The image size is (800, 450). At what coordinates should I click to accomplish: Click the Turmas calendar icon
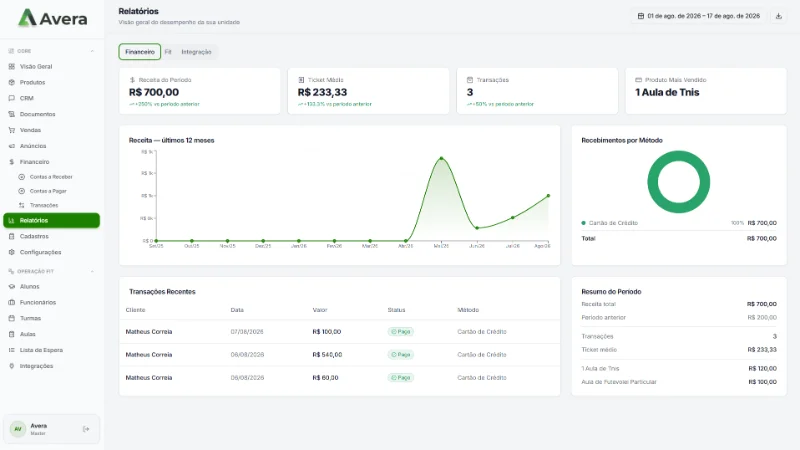pyautogui.click(x=12, y=318)
